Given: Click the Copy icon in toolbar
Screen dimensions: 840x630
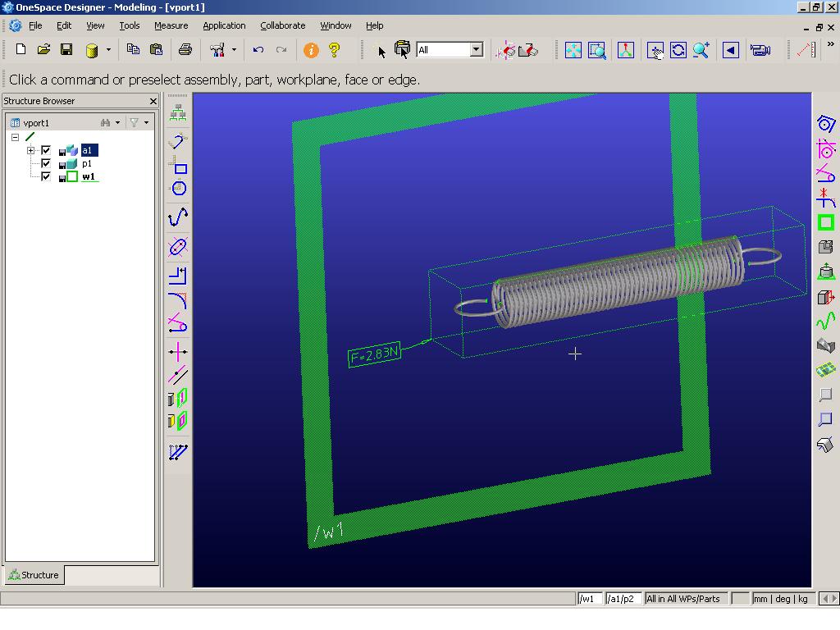Looking at the screenshot, I should coord(133,49).
